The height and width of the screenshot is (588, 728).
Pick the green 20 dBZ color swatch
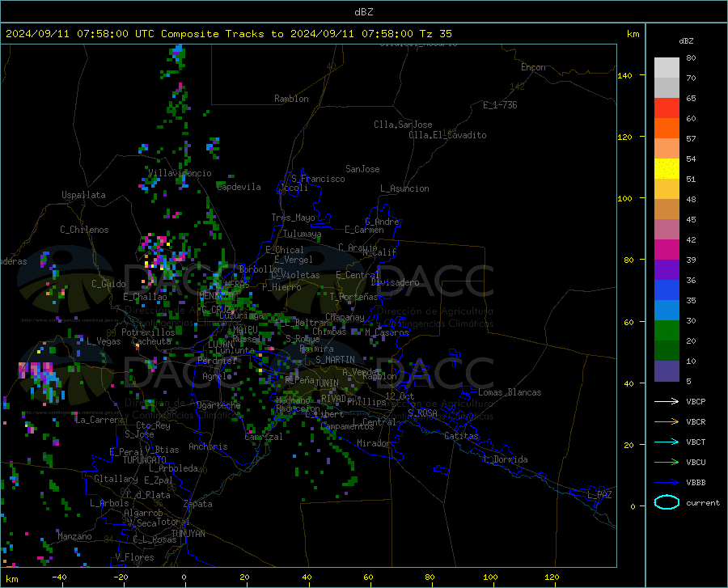click(x=667, y=331)
